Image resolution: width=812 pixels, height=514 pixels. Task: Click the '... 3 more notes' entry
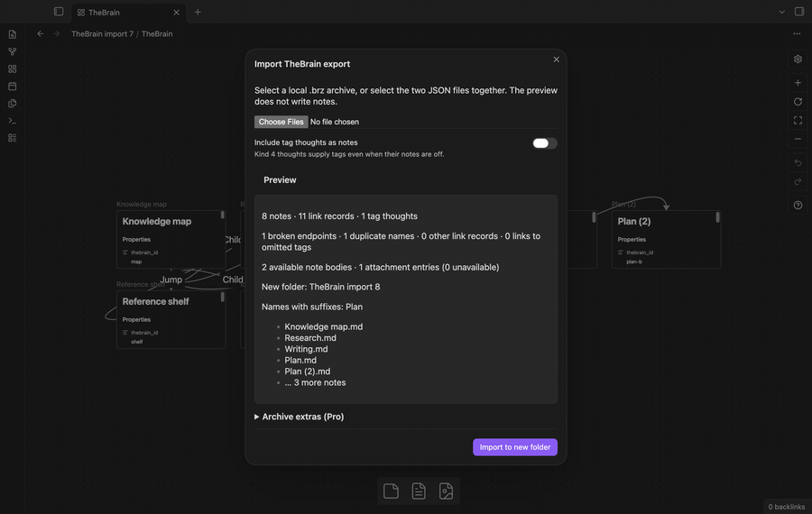[x=315, y=382]
